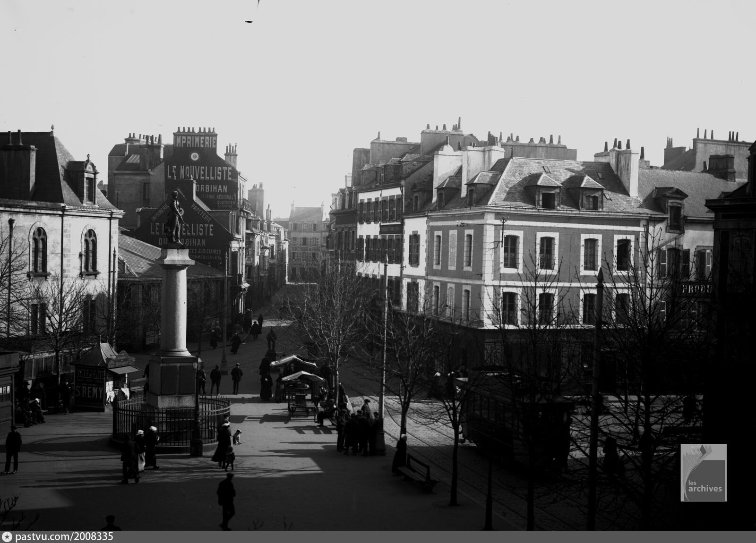Click the rooftop IMPRIMERIE sign
756x543 pixels.
[195, 141]
